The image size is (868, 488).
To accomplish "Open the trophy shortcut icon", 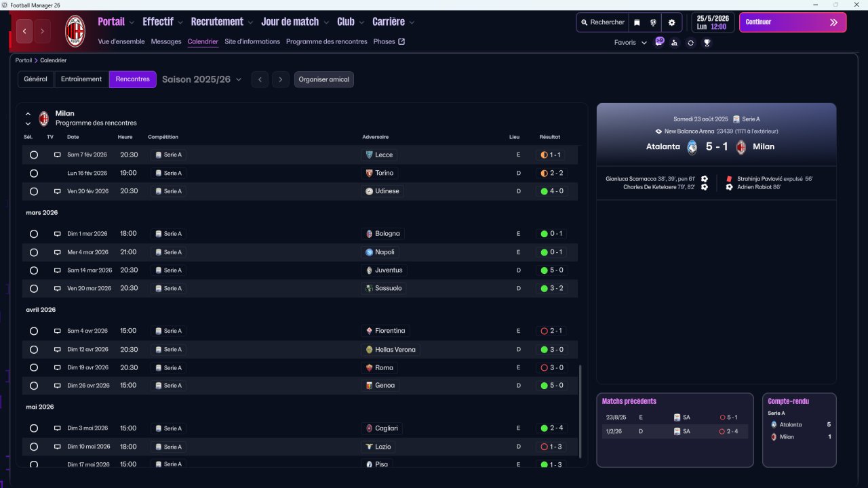I will (707, 43).
